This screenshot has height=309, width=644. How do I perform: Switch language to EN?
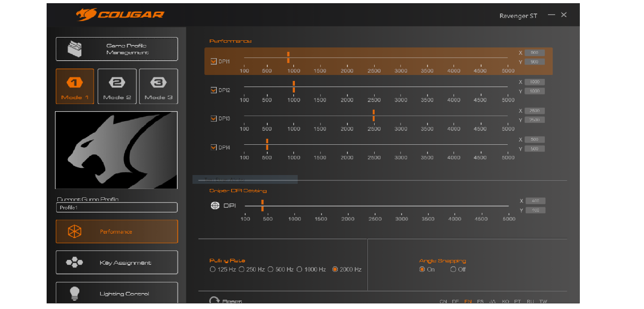468,301
